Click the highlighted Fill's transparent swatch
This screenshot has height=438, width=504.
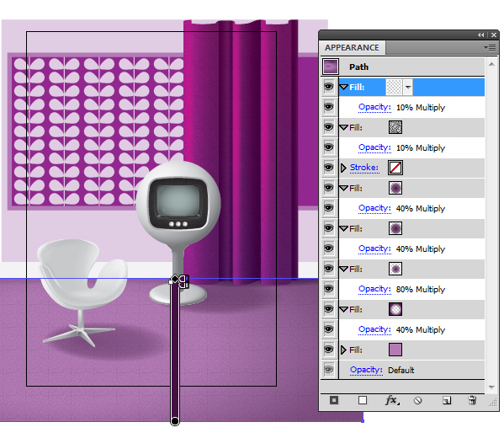[x=394, y=88]
